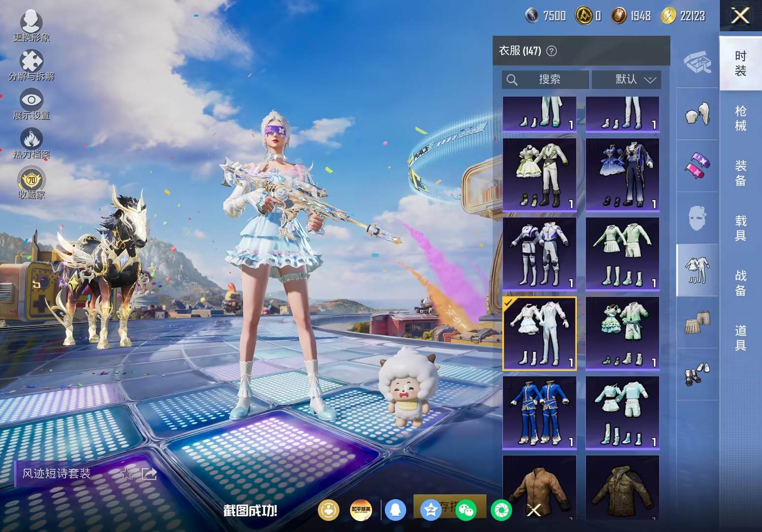Switch to the 道具 tab

(740, 338)
